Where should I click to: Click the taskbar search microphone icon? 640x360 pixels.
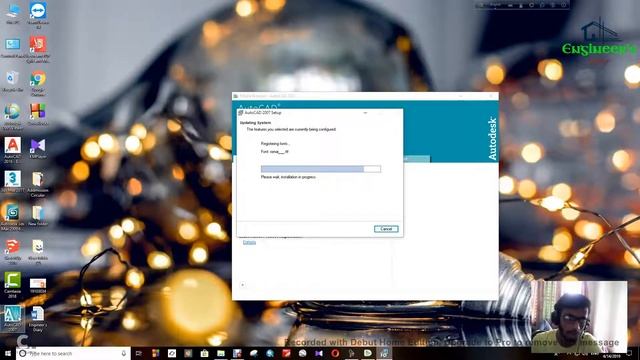[124, 353]
